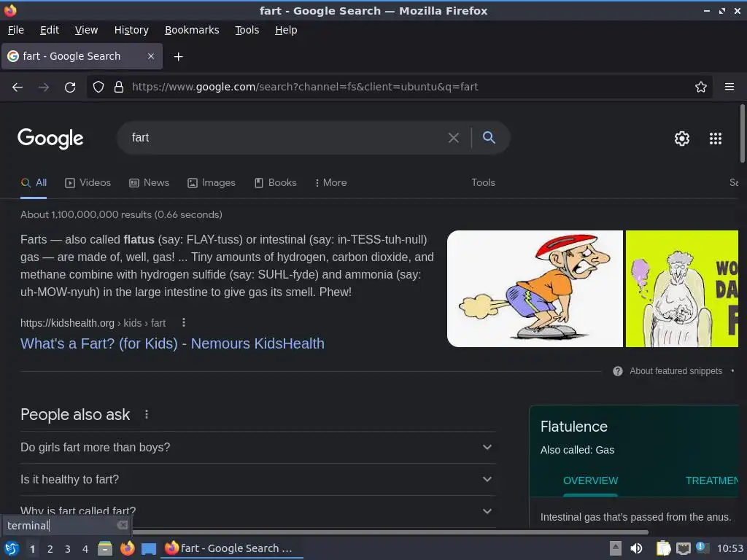This screenshot has height=560, width=747.
Task: Switch to workspace 4
Action: [x=85, y=549]
